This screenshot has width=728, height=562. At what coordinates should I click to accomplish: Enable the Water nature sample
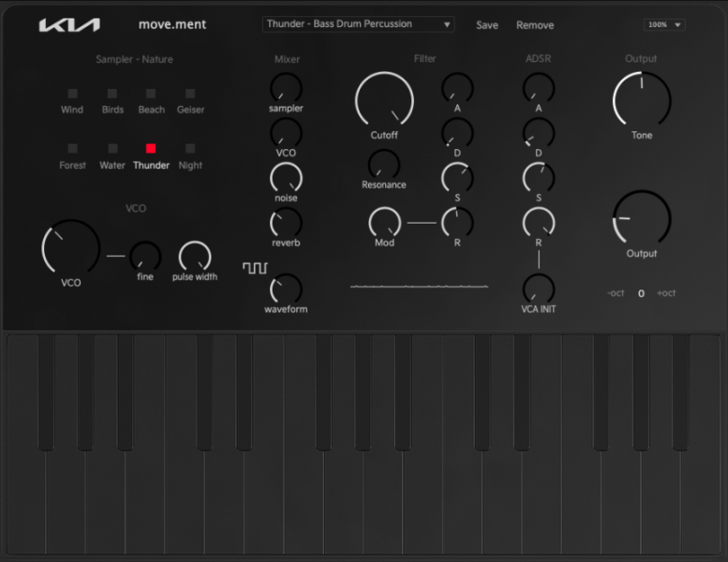[x=112, y=149]
